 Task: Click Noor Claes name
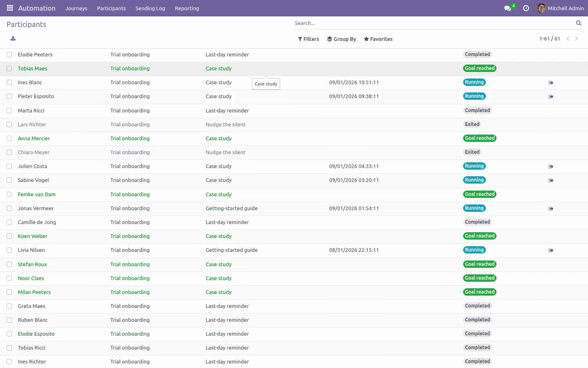[x=31, y=278]
